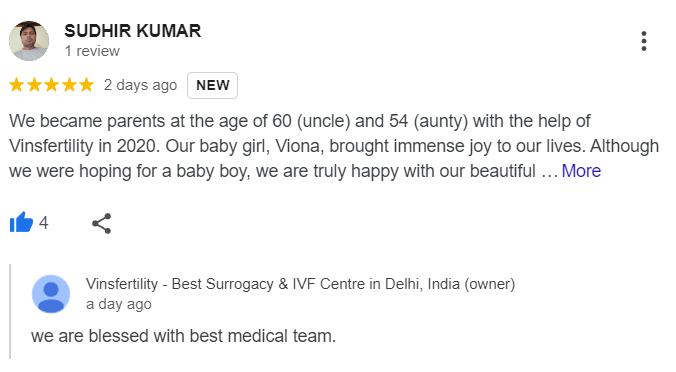Click the third gold rating star

51,84
